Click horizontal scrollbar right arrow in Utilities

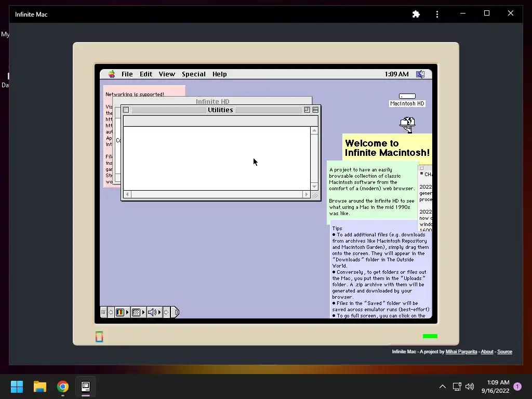click(x=307, y=194)
